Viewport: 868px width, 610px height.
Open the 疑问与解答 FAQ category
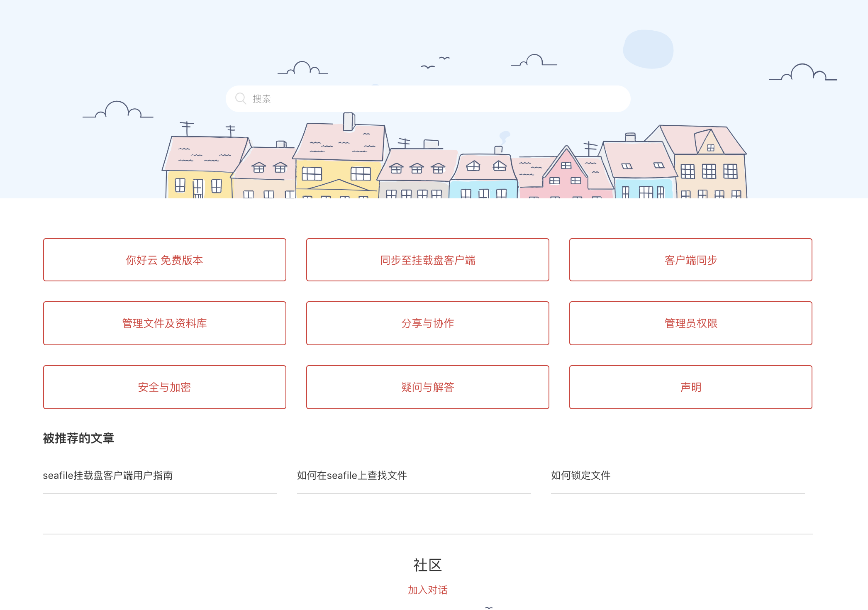click(427, 387)
